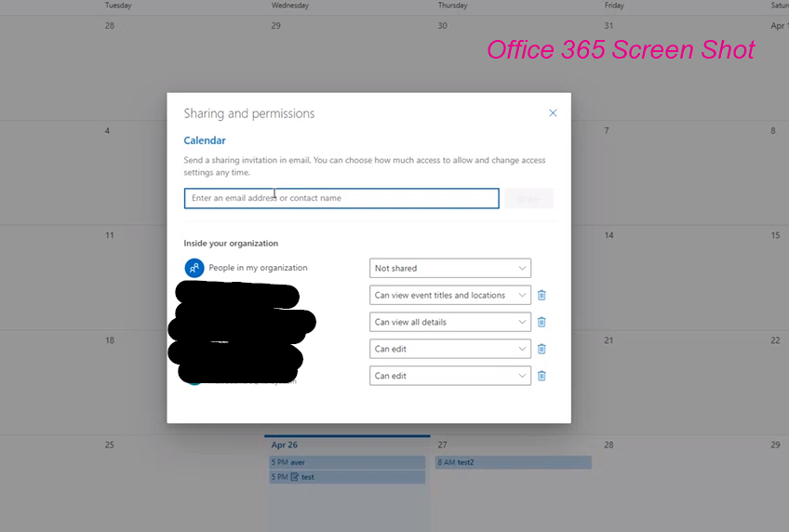The height and width of the screenshot is (532, 789).
Task: Open the Not shared permission dropdown
Action: [449, 268]
